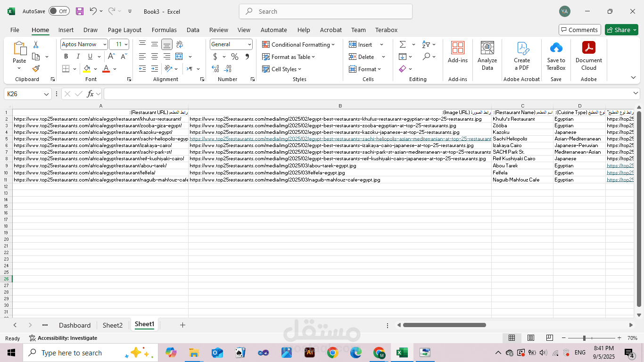Open the Insert ribbon tab
This screenshot has width=644, height=362.
coord(66,30)
